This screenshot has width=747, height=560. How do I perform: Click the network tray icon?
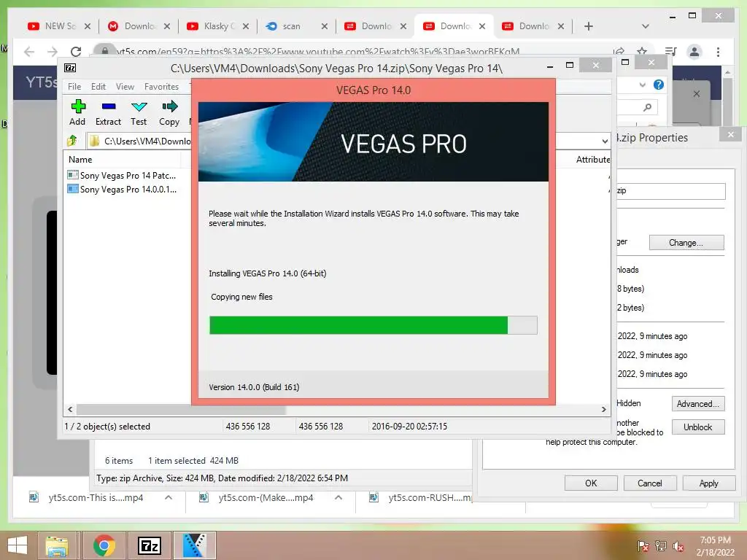[x=660, y=546]
